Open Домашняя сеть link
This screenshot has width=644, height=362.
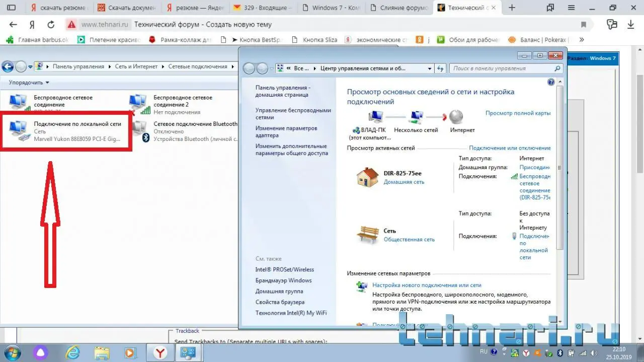(x=404, y=182)
